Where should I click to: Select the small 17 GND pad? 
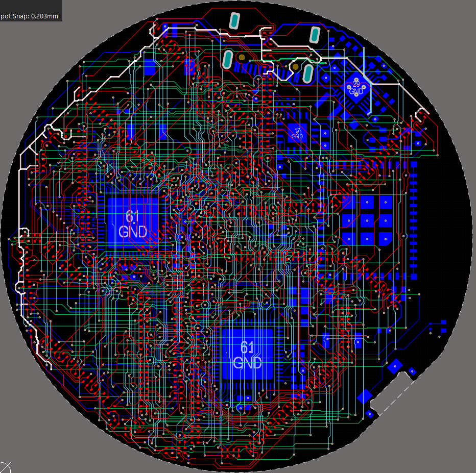297,133
